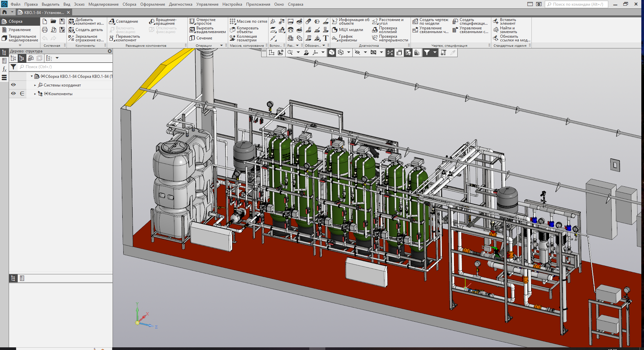Open the Операции panel dropdown arrow
Viewport: 644px width, 350px height.
(221, 45)
